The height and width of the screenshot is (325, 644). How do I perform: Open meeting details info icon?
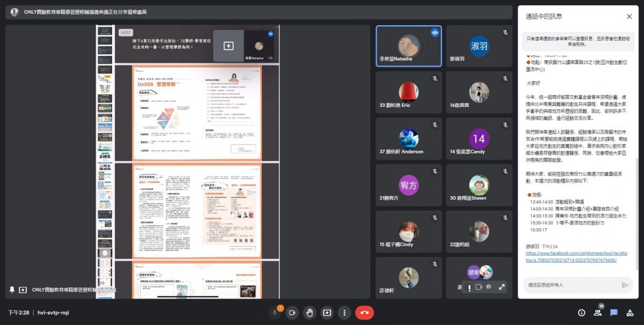coord(582,312)
